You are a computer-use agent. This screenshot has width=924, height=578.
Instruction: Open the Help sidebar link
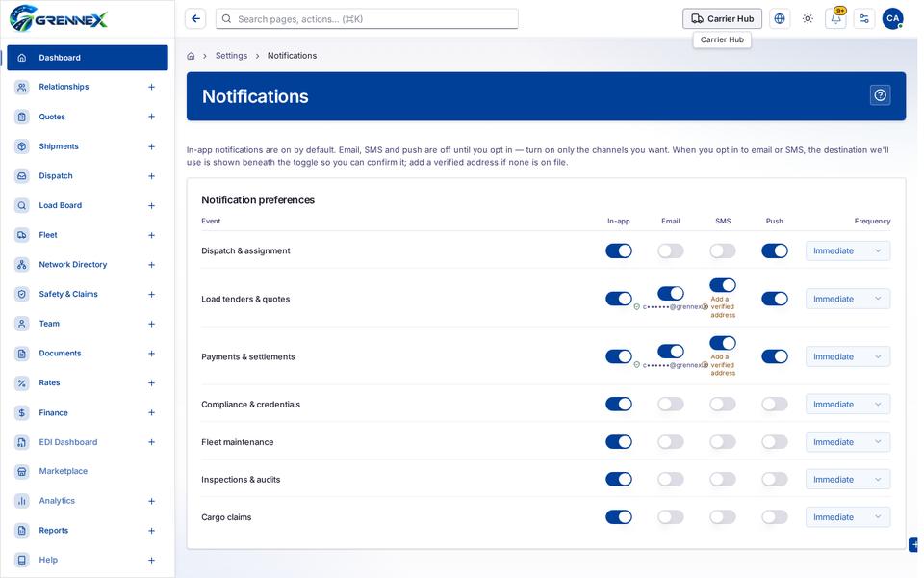pyautogui.click(x=88, y=560)
